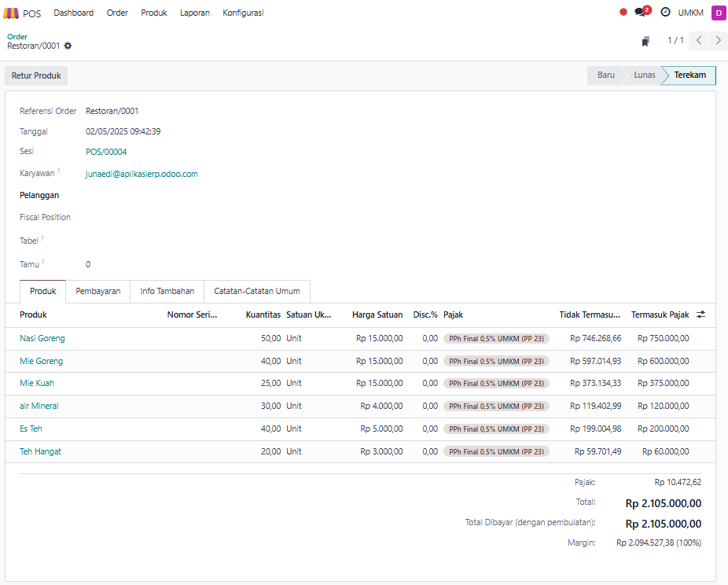Switch to the Pembayaran tab
The height and width of the screenshot is (585, 728).
(x=98, y=292)
